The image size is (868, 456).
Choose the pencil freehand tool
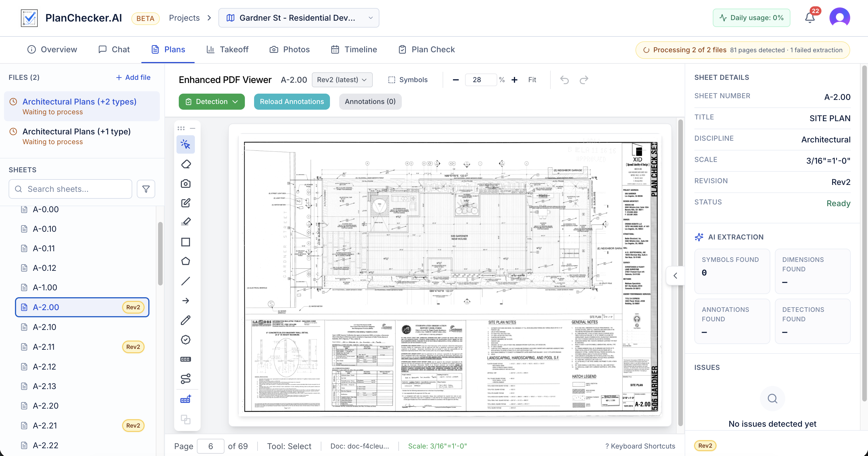pyautogui.click(x=186, y=320)
